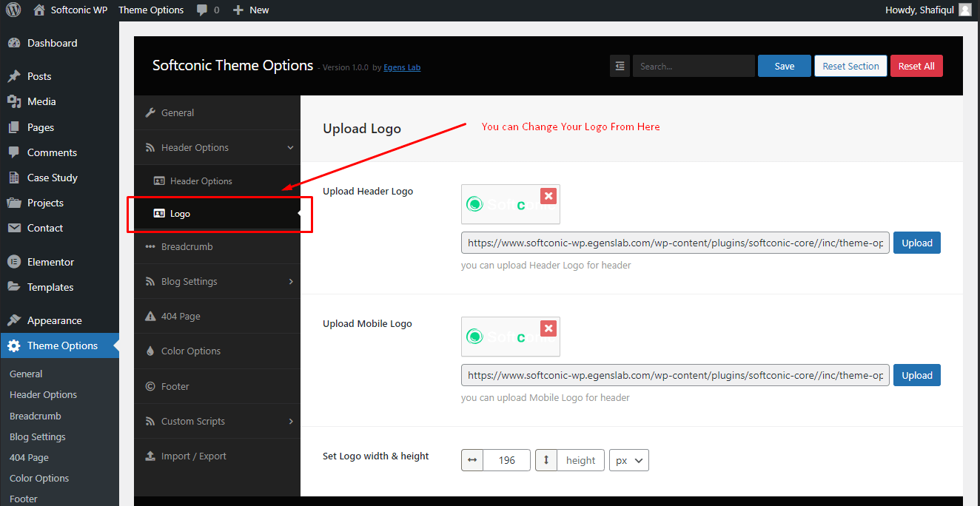
Task: Toggle expand-all options icon near search
Action: tap(620, 66)
